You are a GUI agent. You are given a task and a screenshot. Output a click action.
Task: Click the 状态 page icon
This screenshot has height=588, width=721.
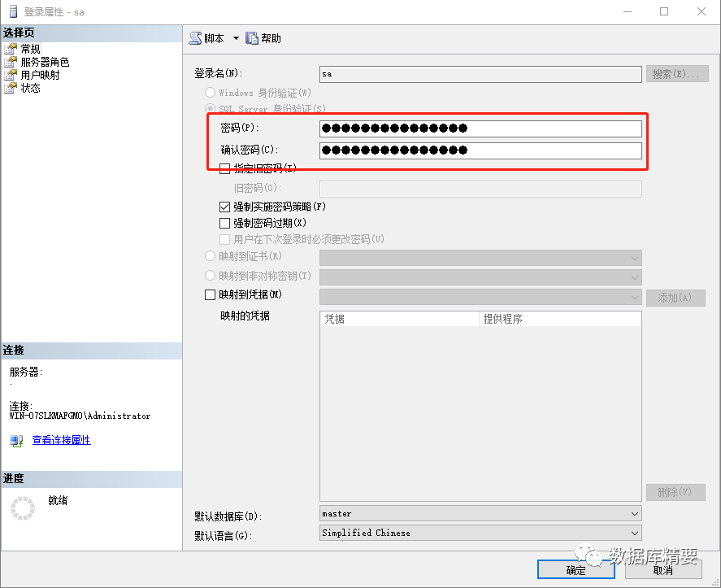pos(11,87)
